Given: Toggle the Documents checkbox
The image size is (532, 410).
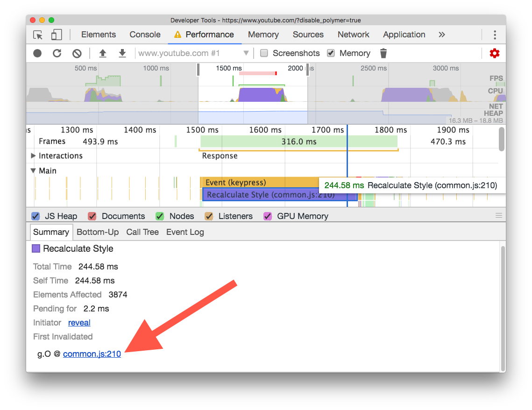Looking at the screenshot, I should pos(92,216).
